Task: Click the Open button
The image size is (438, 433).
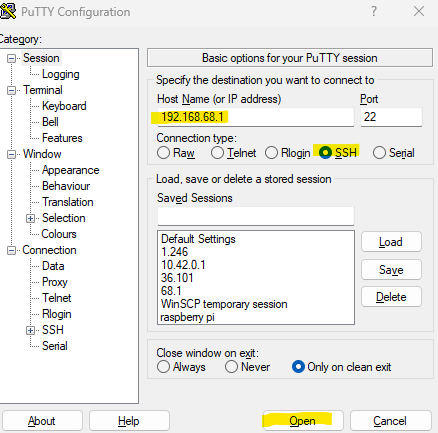Action: point(303,421)
